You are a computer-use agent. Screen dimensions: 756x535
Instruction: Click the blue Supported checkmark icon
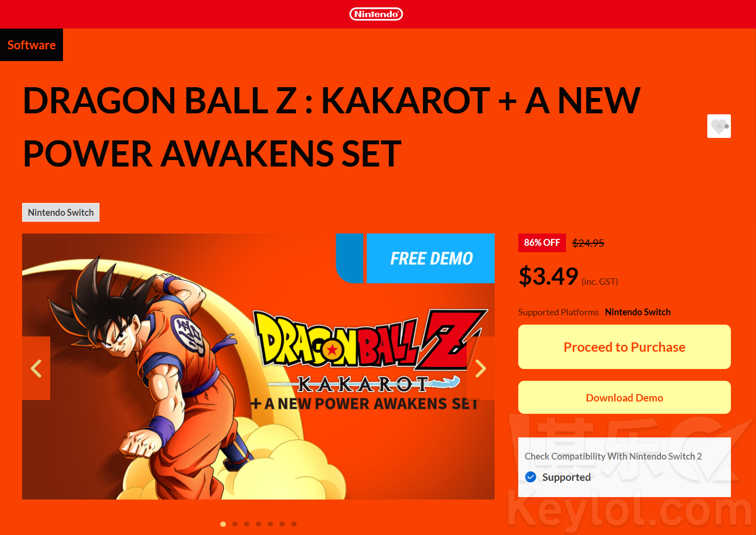pyautogui.click(x=531, y=477)
